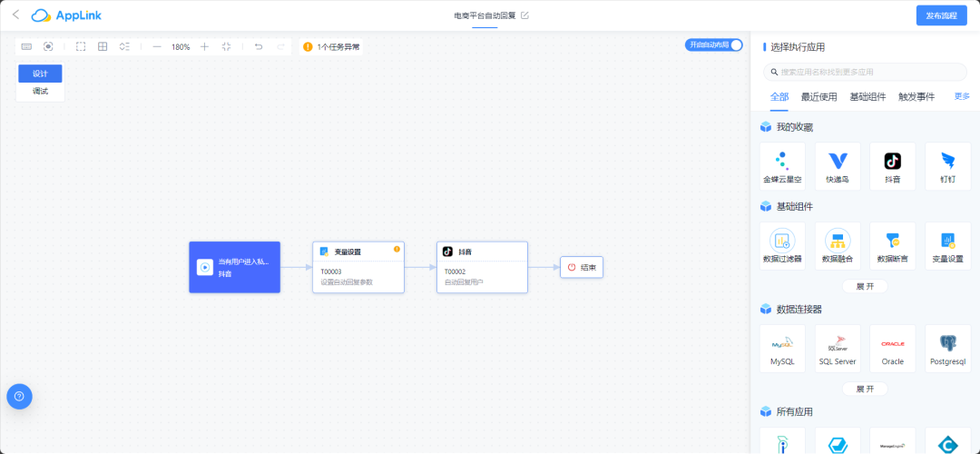
Task: Click the undo arrow icon
Action: click(259, 46)
